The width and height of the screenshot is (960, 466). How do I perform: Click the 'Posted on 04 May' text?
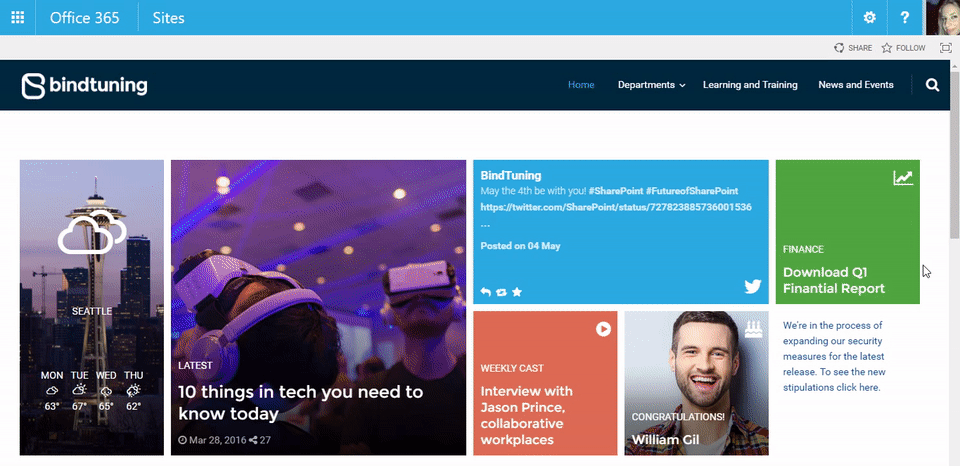[x=520, y=246]
